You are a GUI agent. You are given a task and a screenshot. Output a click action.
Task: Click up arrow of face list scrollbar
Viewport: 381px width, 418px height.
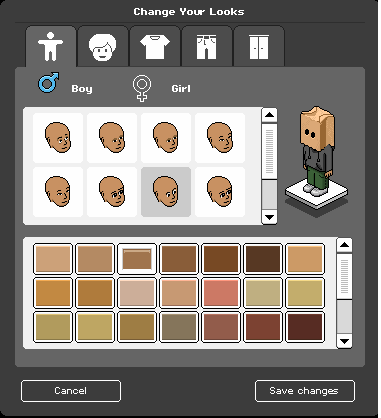click(269, 115)
